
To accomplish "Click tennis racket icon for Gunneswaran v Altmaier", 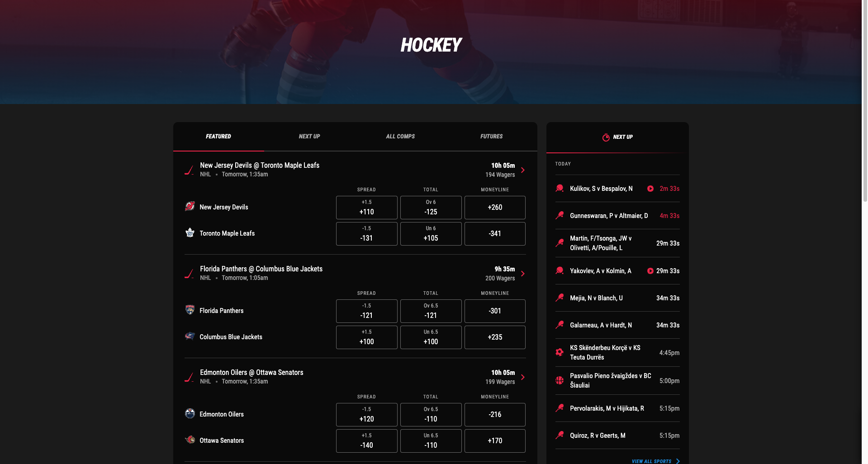I will point(560,215).
